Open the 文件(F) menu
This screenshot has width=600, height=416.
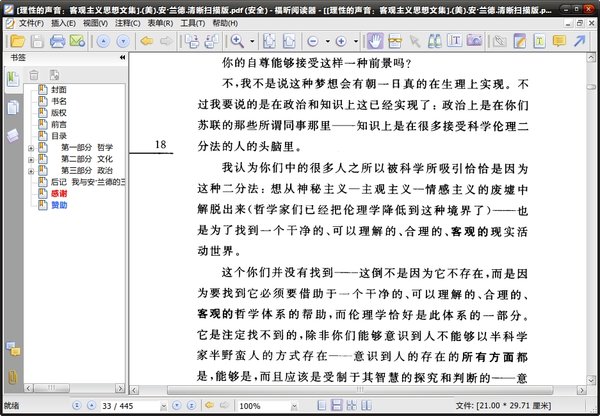click(x=31, y=23)
